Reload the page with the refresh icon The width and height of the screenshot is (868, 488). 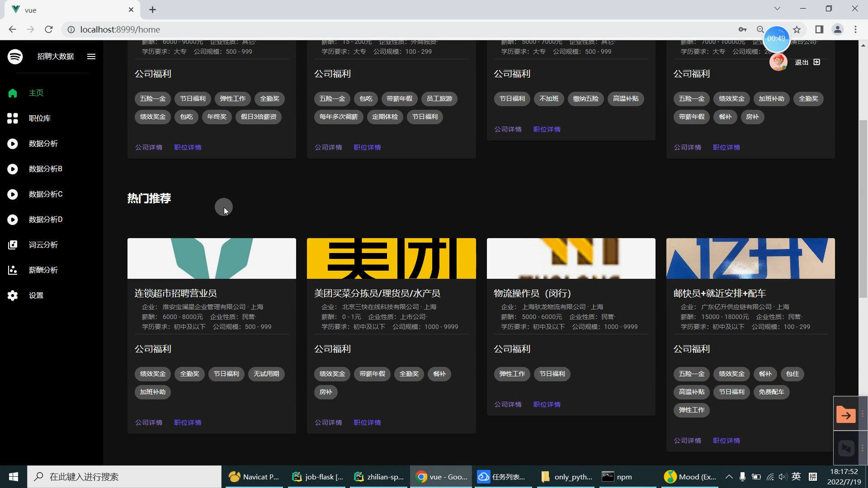pos(48,29)
